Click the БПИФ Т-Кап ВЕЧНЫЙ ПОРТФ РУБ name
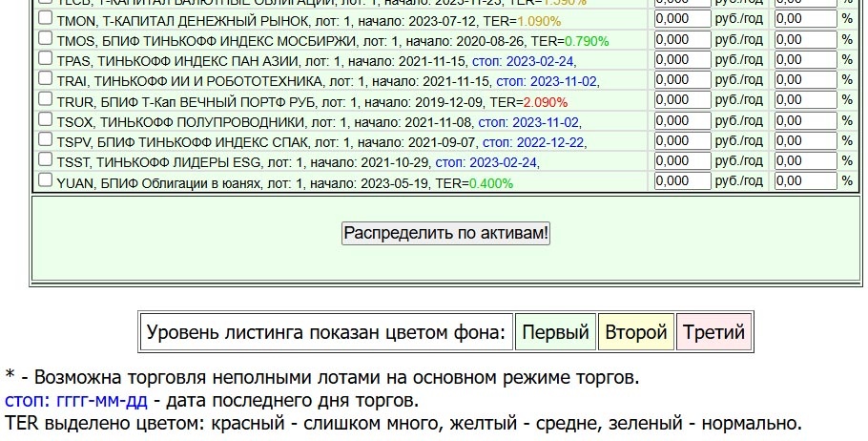 point(208,102)
